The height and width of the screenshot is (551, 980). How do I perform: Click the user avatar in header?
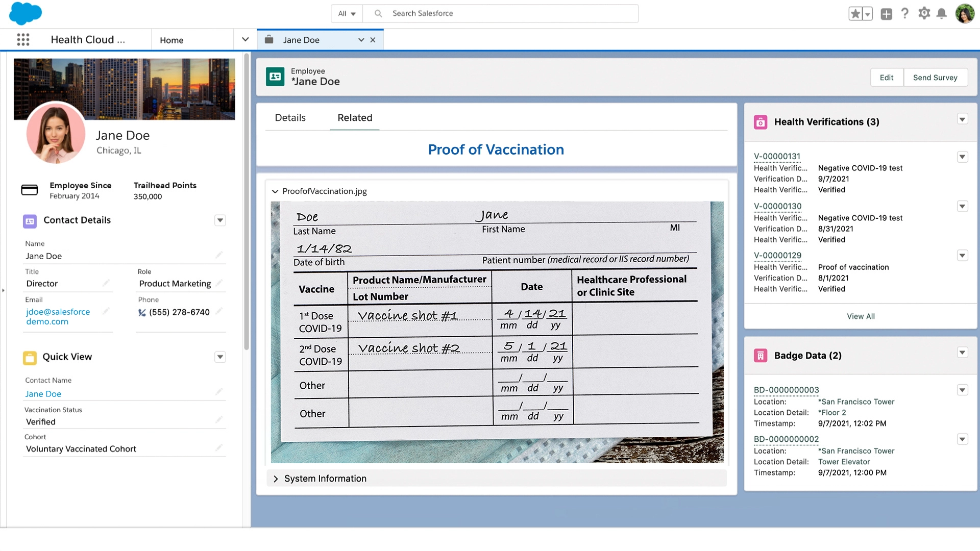(x=965, y=14)
